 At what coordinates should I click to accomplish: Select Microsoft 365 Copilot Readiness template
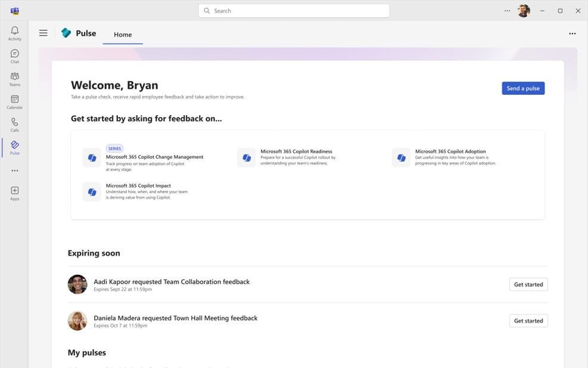(296, 151)
